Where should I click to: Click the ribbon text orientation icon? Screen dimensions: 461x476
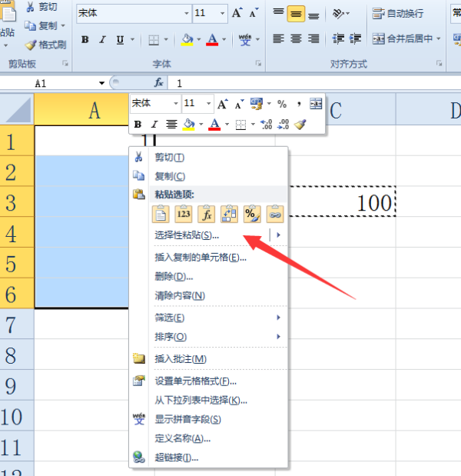click(x=338, y=14)
